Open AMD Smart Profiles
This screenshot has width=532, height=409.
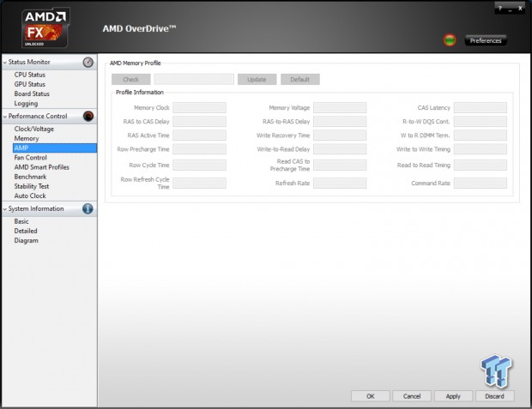click(x=43, y=167)
